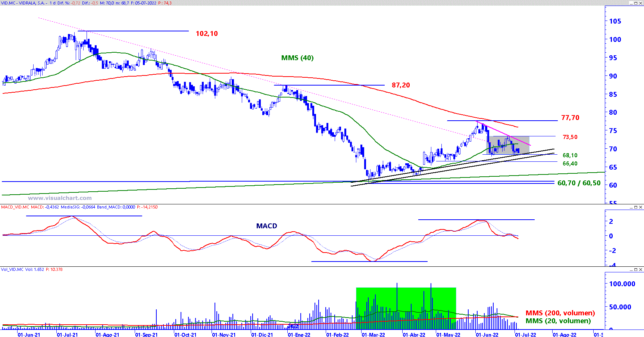Click the 01-Jul-22 date label

525,335
